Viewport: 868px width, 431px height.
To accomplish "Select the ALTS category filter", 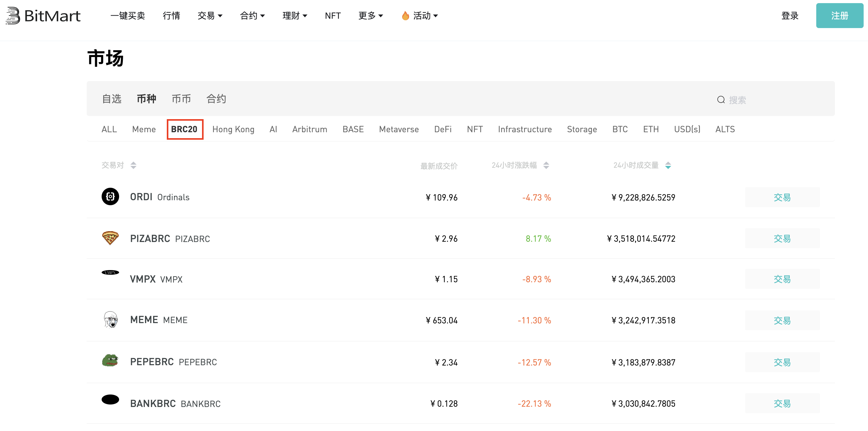I will (x=725, y=129).
